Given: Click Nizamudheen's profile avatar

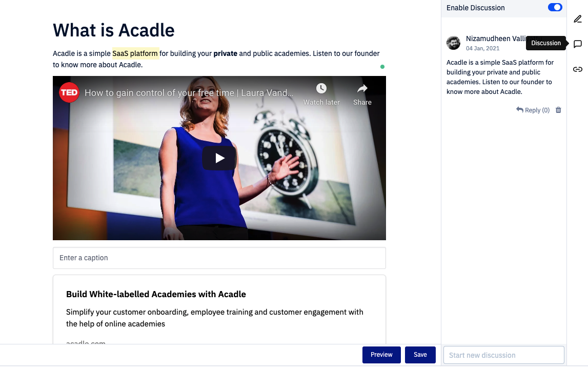Looking at the screenshot, I should [x=453, y=43].
